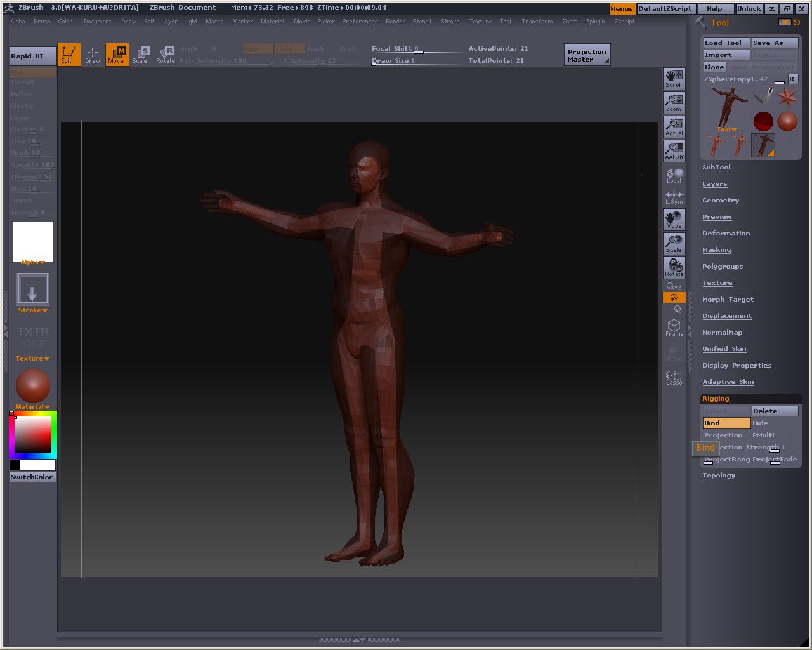
Task: Open the Material sphere picker
Action: click(x=32, y=385)
